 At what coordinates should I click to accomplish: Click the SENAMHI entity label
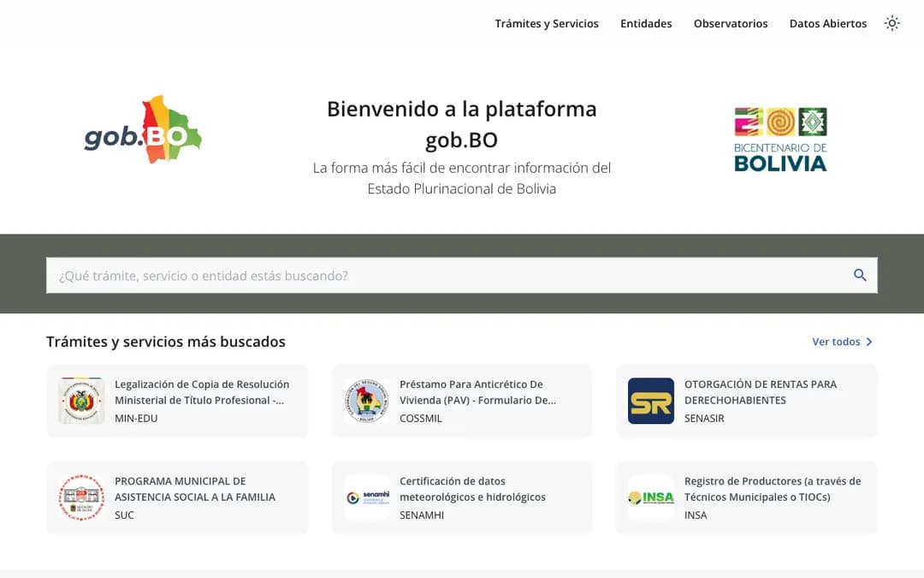pos(422,515)
